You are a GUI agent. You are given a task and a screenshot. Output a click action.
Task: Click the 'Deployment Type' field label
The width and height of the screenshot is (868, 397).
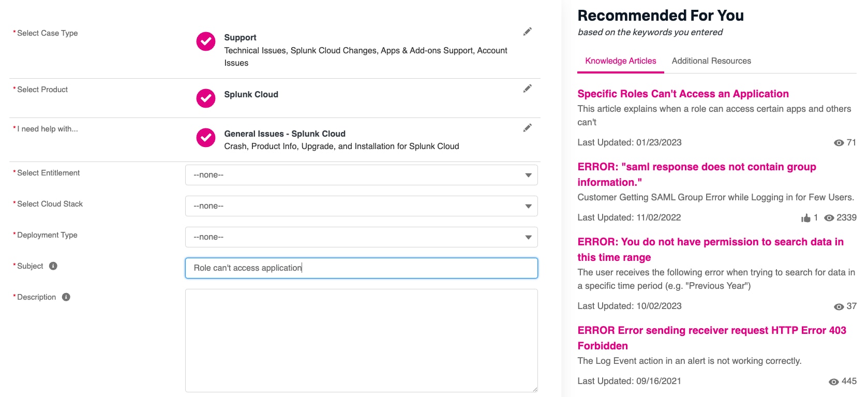tap(47, 235)
